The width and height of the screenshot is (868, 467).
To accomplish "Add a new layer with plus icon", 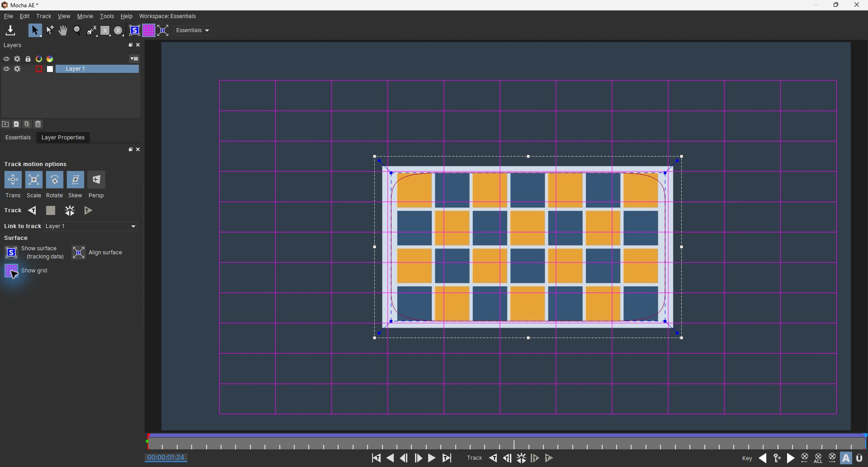I will click(16, 124).
